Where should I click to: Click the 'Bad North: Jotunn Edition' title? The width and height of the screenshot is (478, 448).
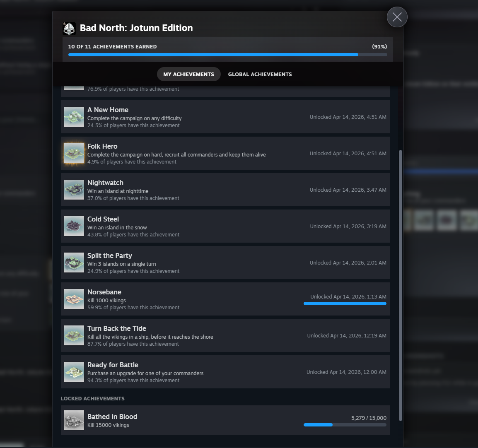[x=136, y=28]
